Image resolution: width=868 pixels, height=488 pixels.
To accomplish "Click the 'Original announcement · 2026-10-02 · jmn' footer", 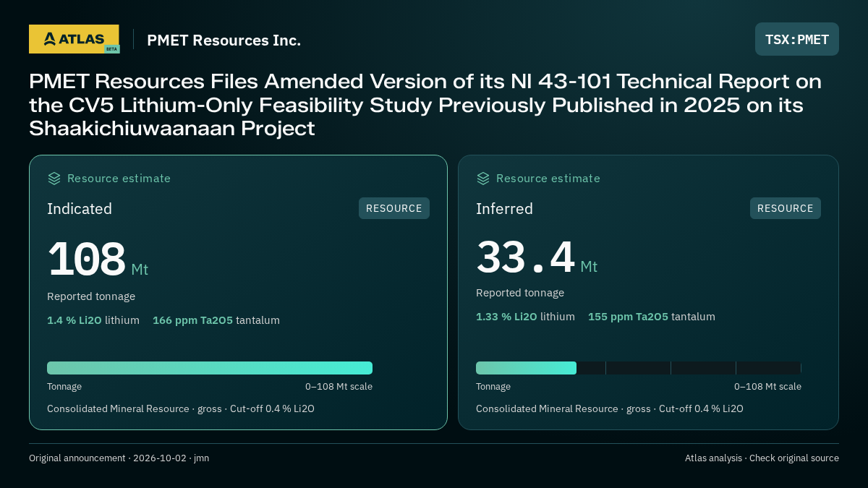I will [x=119, y=458].
